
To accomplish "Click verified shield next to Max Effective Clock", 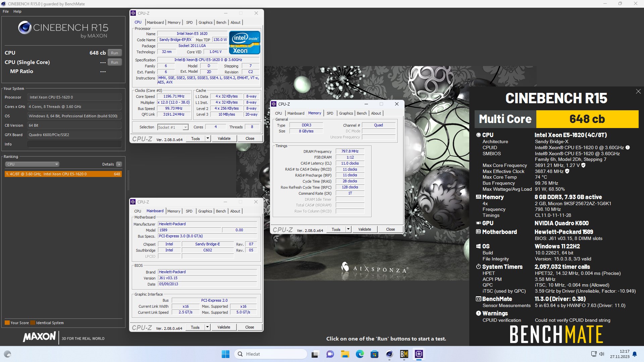I will (567, 171).
